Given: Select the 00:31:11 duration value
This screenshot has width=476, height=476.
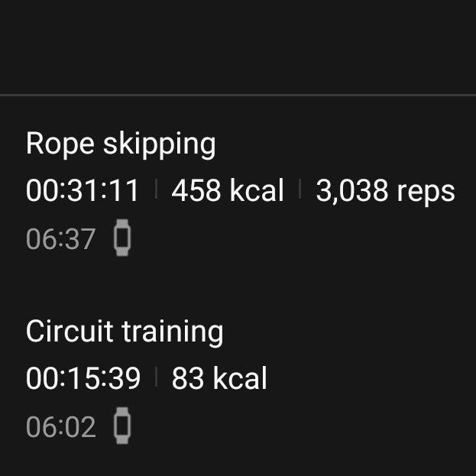Looking at the screenshot, I should click(83, 191).
